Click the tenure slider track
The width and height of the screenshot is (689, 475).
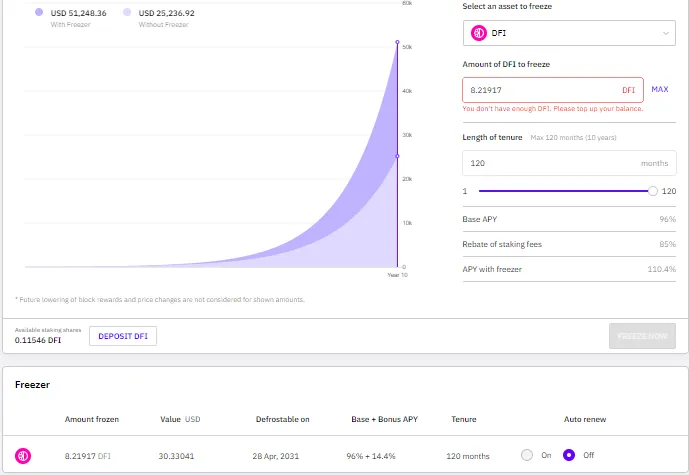(x=564, y=191)
